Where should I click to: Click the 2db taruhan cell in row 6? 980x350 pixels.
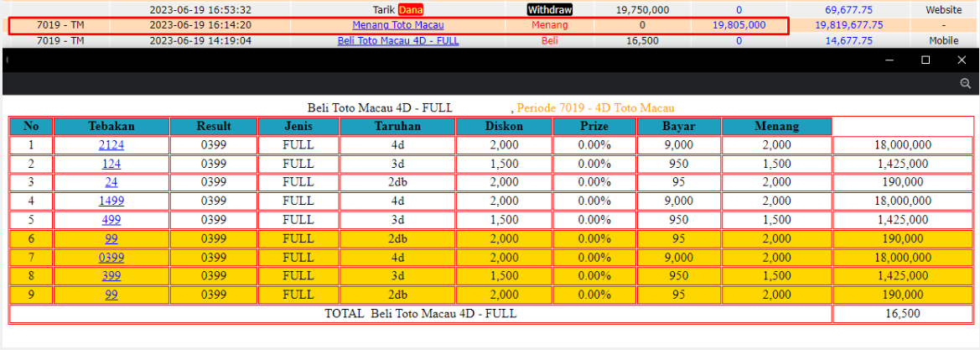[x=397, y=238]
